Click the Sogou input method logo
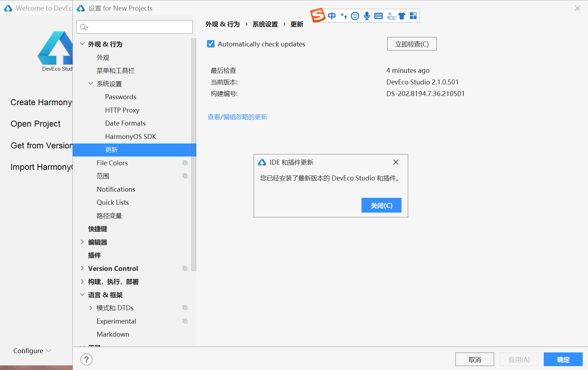 coord(318,15)
